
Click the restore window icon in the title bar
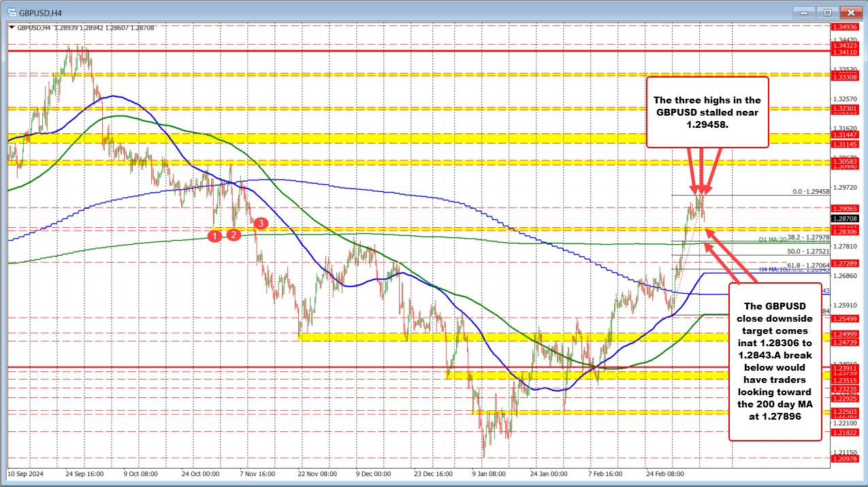coord(826,12)
